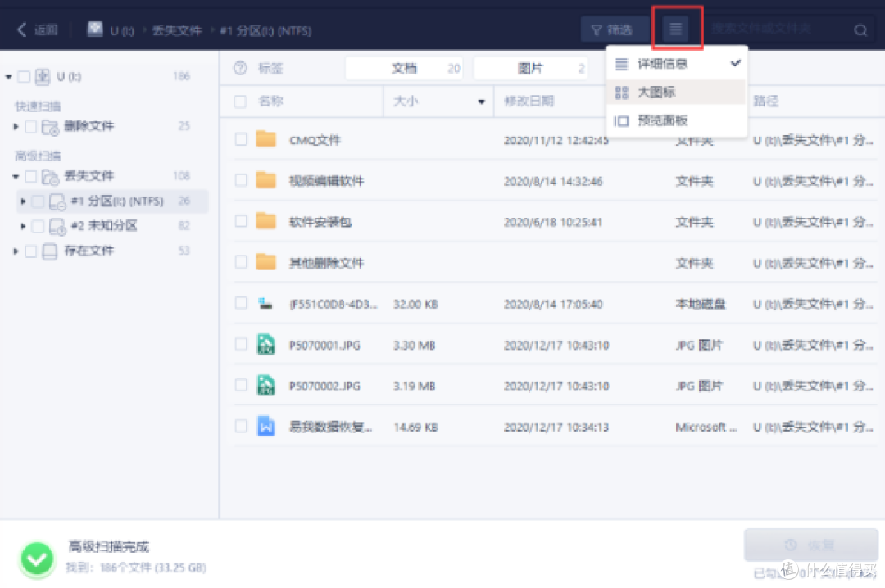Open the 图片 filter tab

pos(530,68)
